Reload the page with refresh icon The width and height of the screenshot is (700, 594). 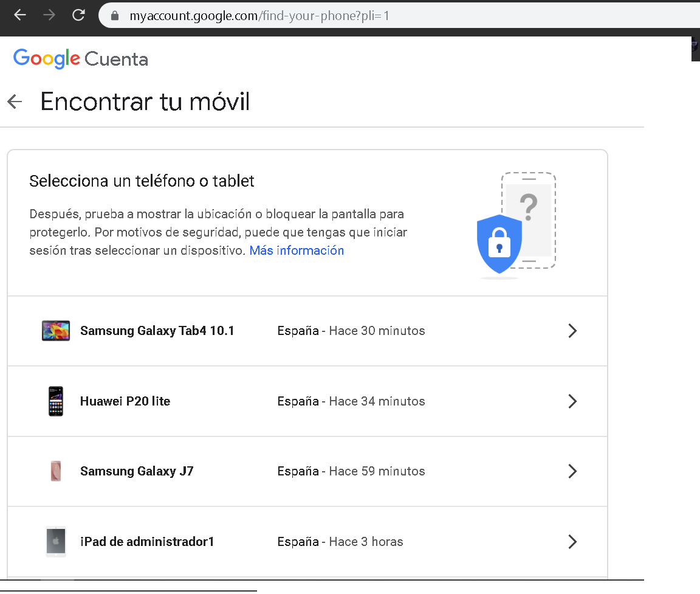tap(78, 15)
